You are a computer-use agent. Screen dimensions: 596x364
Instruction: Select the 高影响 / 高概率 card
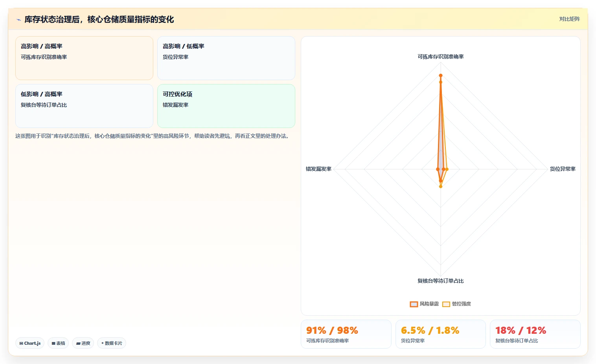pos(84,58)
